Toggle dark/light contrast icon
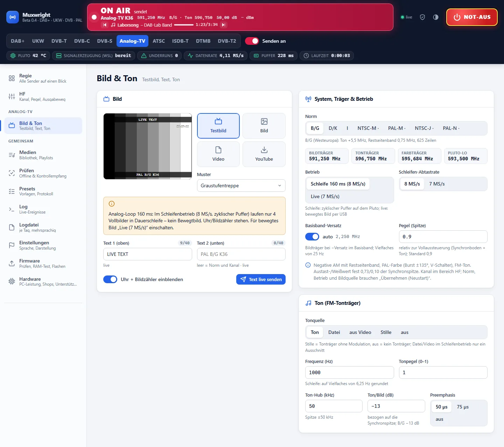 (436, 17)
